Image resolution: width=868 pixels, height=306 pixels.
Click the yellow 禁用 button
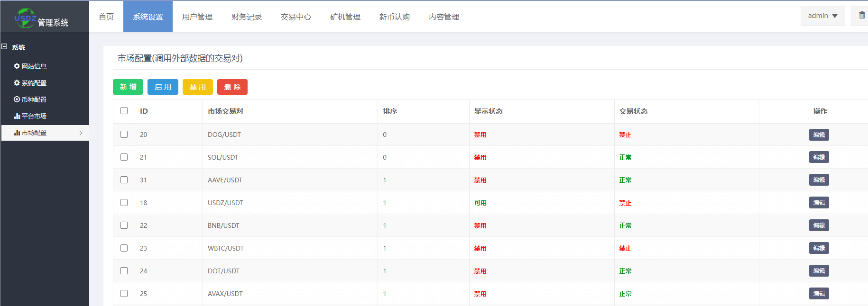tap(197, 87)
